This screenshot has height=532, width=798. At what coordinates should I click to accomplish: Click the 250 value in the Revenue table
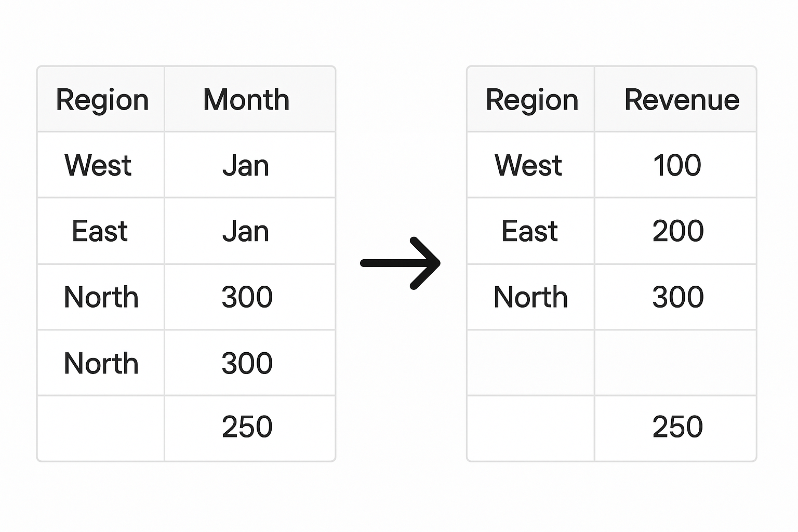point(677,427)
